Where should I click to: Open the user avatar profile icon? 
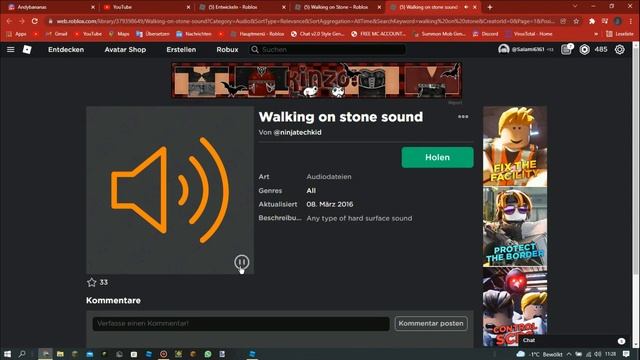tap(504, 49)
